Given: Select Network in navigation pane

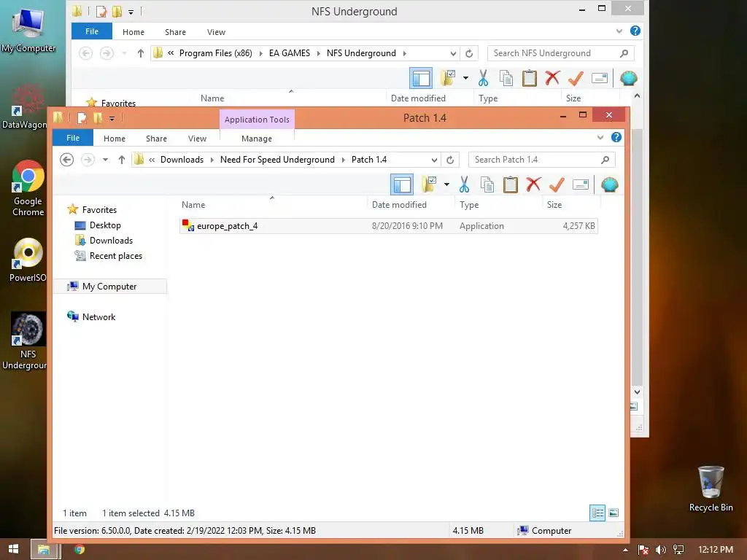Looking at the screenshot, I should click(98, 316).
